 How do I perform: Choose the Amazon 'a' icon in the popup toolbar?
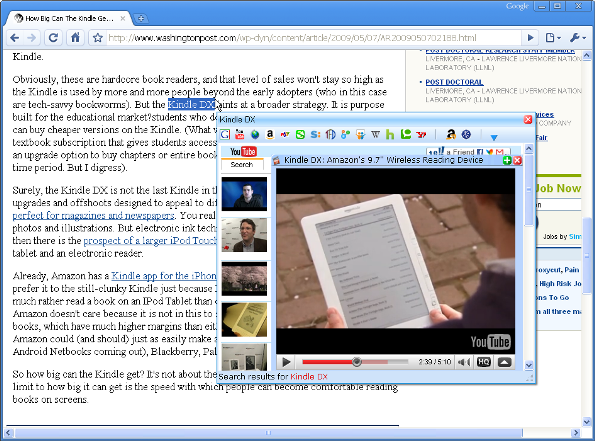[x=270, y=134]
